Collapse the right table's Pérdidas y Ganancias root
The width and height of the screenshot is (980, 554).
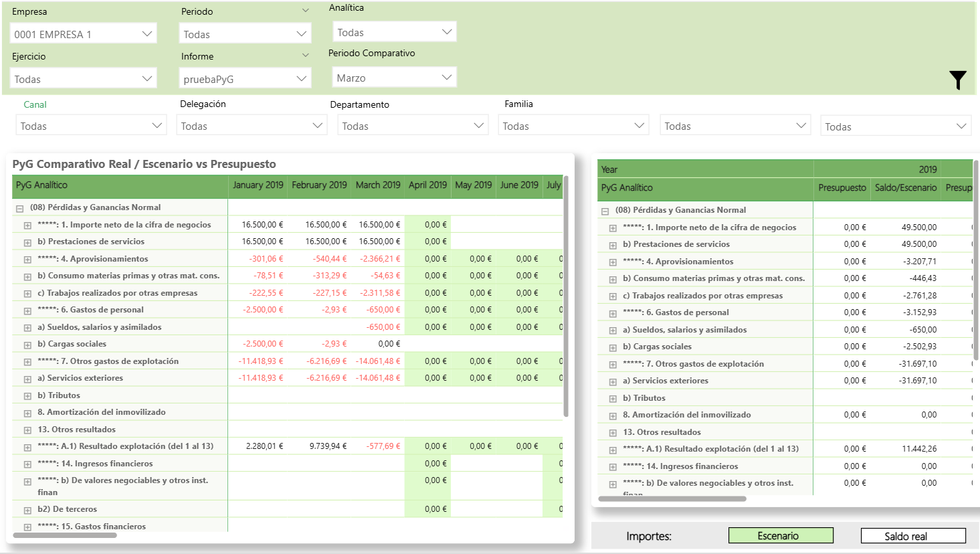click(x=605, y=211)
